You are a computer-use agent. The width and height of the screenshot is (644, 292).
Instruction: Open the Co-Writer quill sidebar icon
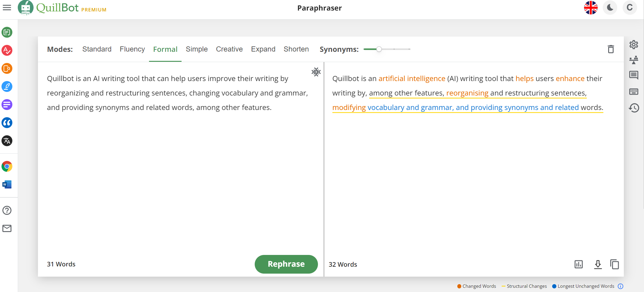coord(7,86)
